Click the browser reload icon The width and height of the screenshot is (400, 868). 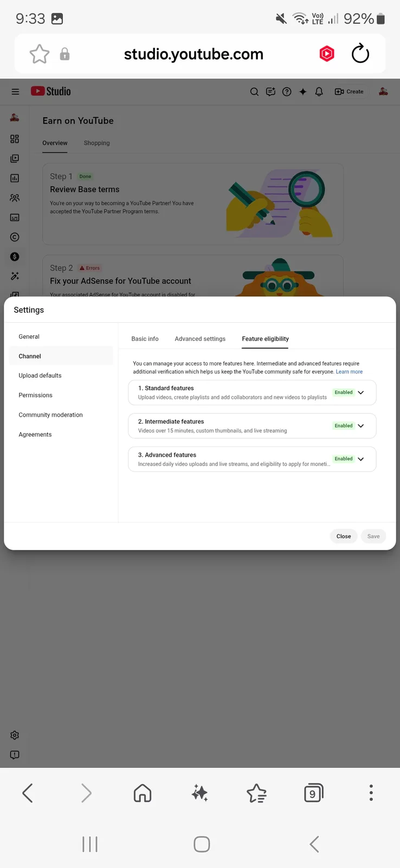click(x=360, y=54)
